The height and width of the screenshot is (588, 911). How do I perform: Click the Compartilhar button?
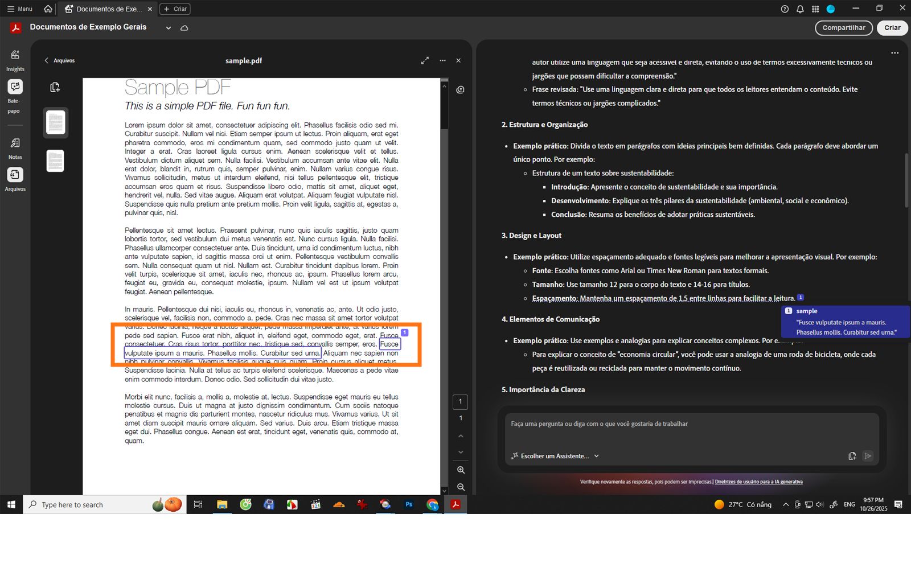click(x=844, y=27)
